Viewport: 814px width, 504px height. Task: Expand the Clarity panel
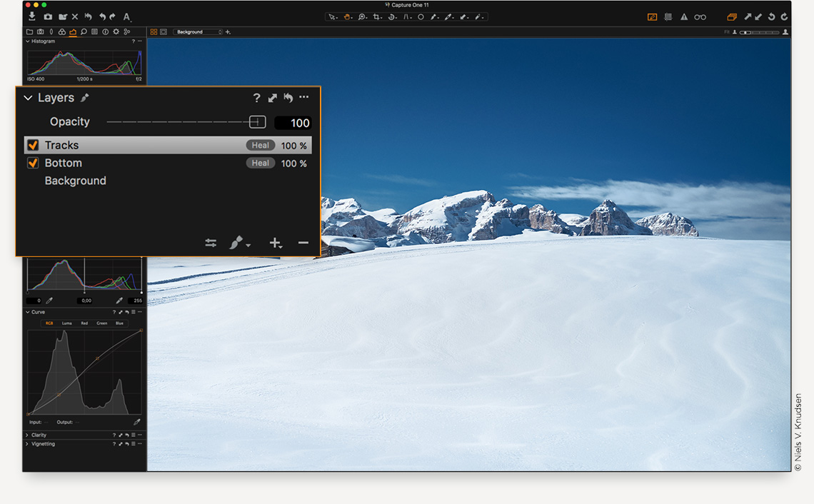click(x=27, y=435)
